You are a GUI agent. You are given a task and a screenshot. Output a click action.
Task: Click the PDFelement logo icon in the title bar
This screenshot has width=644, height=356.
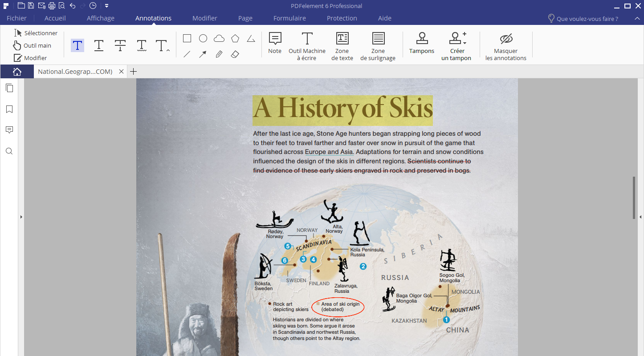(6, 6)
